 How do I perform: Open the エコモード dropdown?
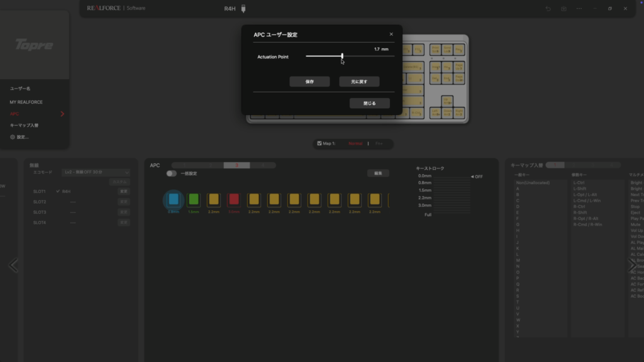point(96,172)
